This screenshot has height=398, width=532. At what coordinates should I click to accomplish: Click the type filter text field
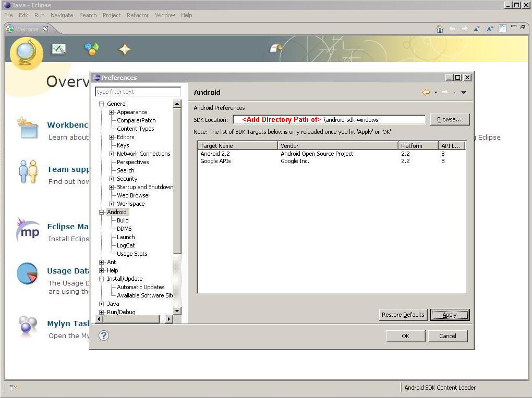click(x=138, y=92)
